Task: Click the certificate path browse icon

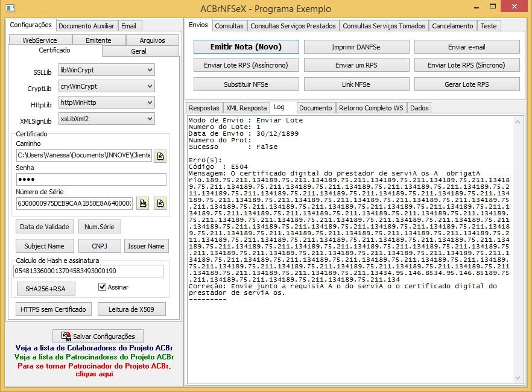Action: [x=160, y=156]
